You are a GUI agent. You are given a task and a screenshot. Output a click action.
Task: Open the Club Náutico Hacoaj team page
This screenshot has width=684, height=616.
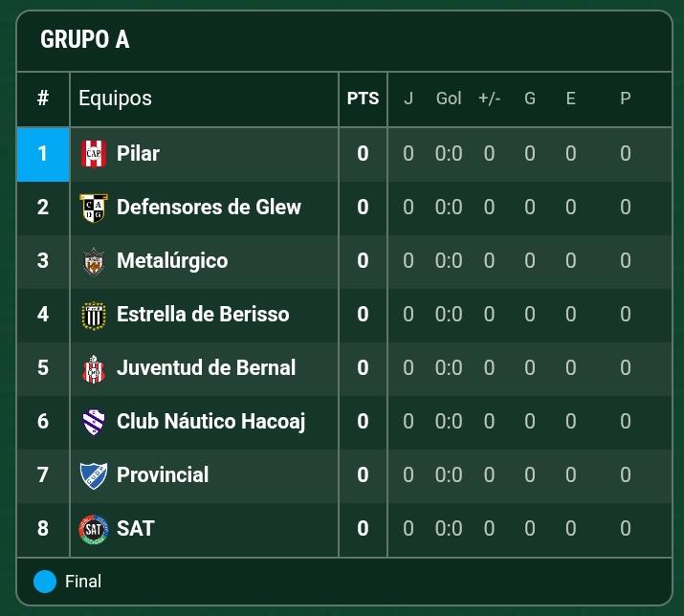[x=210, y=421]
